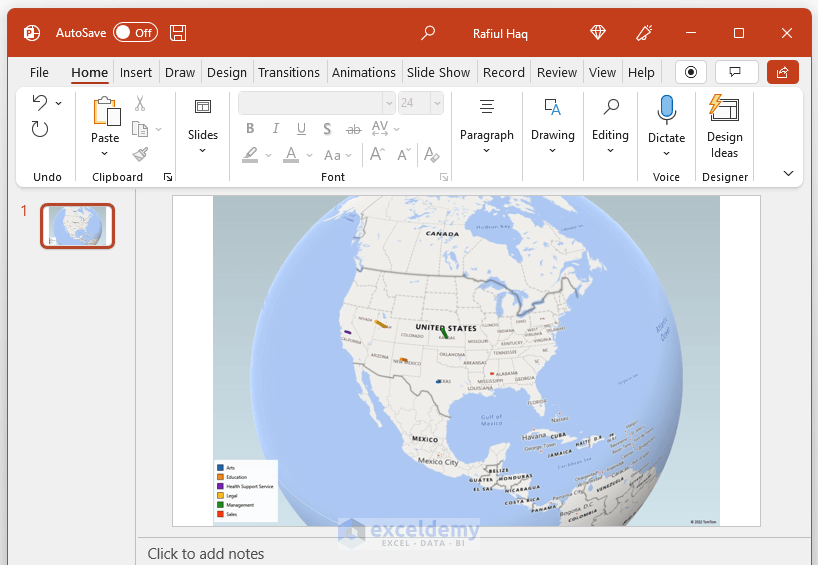Open the Review tab

(x=557, y=73)
